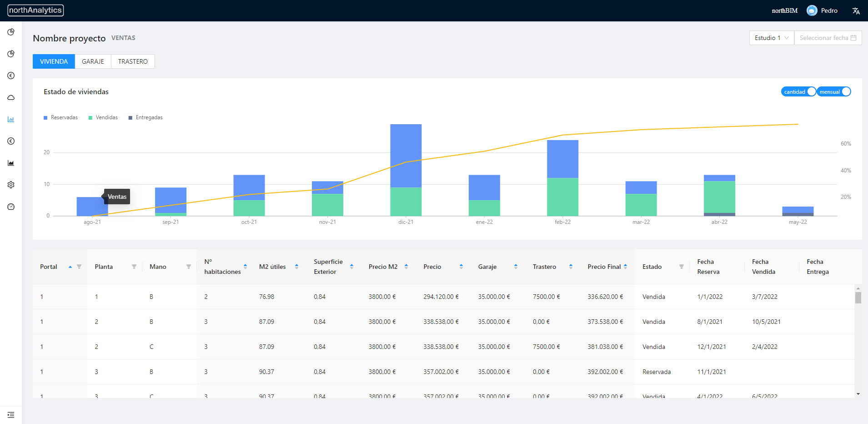This screenshot has height=424, width=868.
Task: Switch to the GARAJE tab
Action: coord(93,61)
